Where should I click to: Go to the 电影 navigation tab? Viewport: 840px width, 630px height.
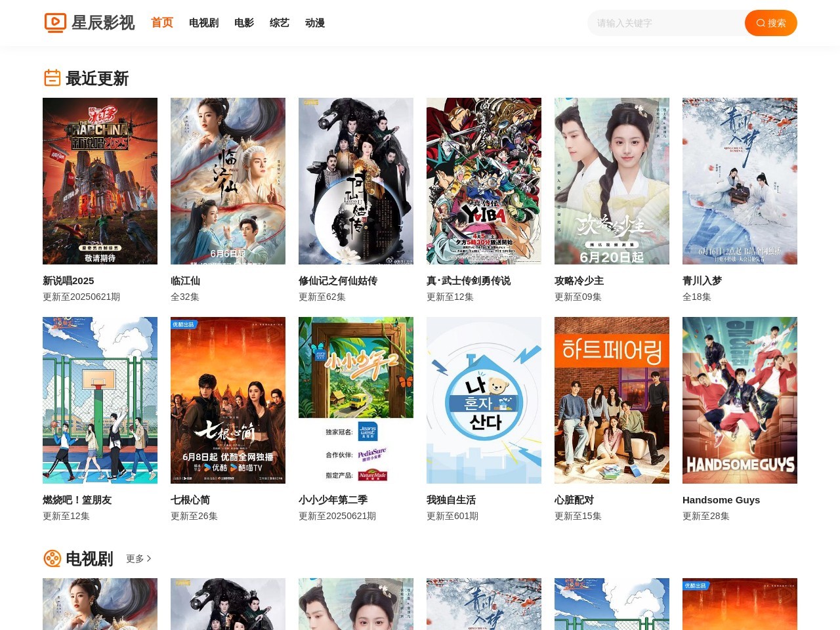coord(244,23)
